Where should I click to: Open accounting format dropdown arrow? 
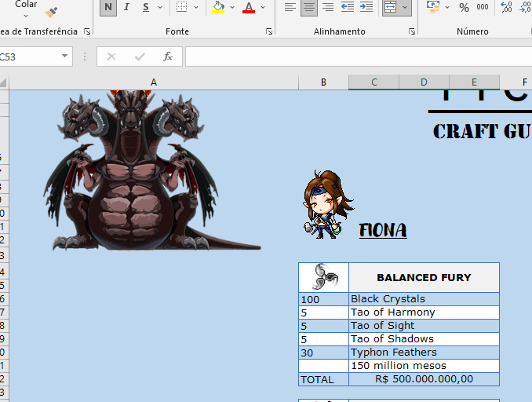(x=447, y=7)
